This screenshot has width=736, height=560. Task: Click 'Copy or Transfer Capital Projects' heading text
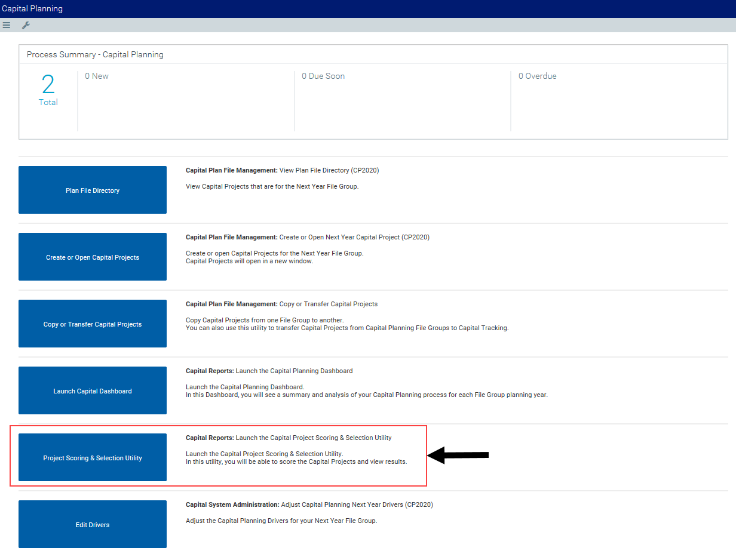(328, 304)
